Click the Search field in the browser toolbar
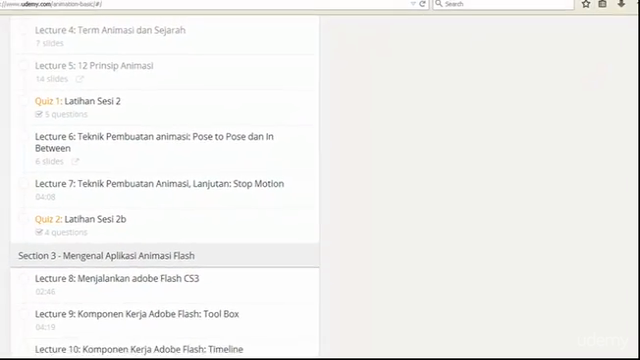This screenshot has height=360, width=640. pos(504,4)
